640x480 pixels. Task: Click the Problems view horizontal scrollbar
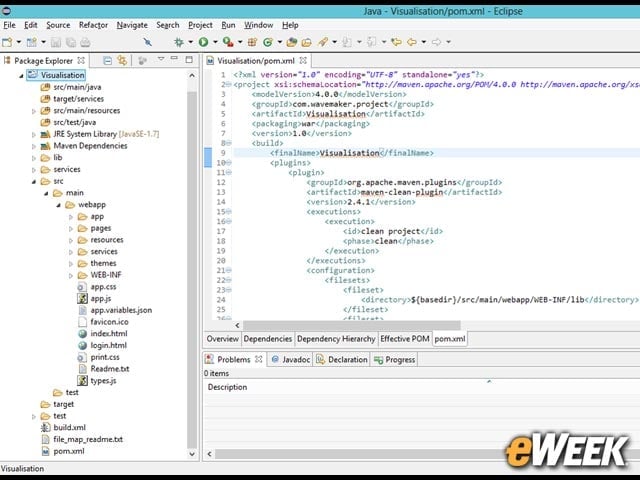click(359, 454)
